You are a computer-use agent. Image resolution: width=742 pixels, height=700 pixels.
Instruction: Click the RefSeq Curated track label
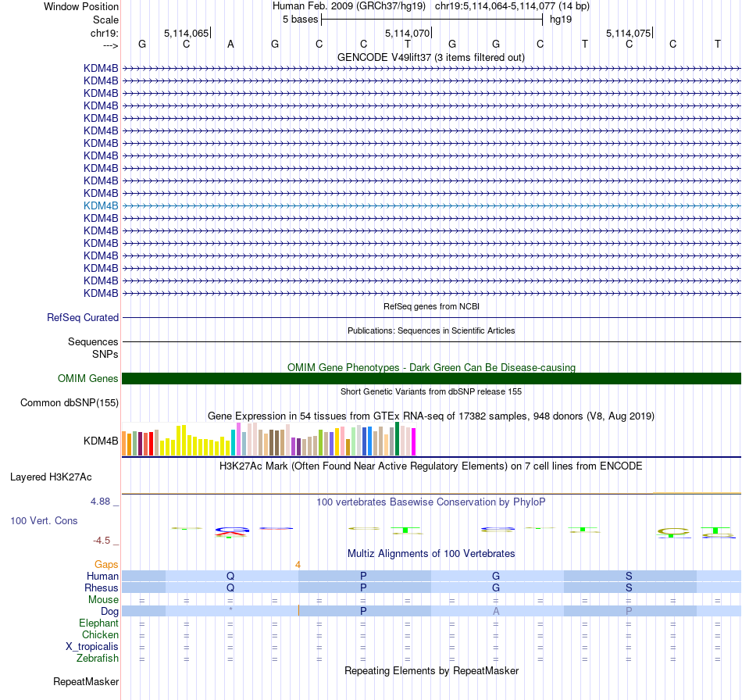[83, 318]
